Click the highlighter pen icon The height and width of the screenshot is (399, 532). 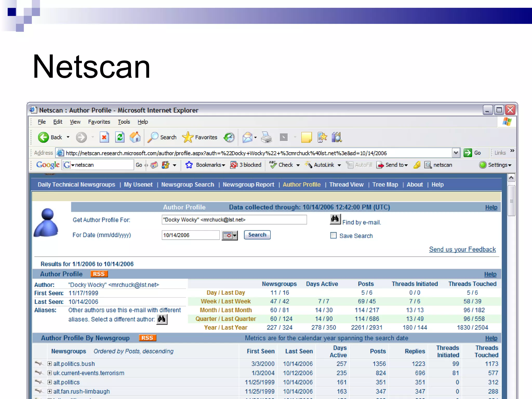417,165
